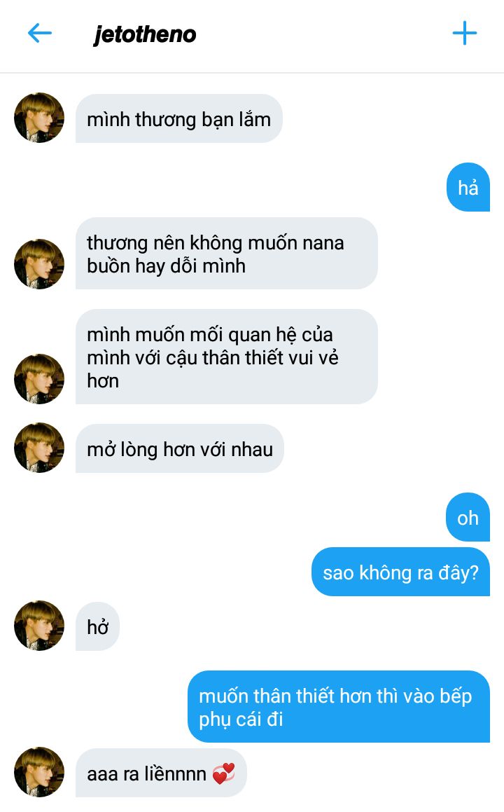The height and width of the screenshot is (812, 504).
Task: Tap the sent 'oh' message bubble
Action: (468, 517)
